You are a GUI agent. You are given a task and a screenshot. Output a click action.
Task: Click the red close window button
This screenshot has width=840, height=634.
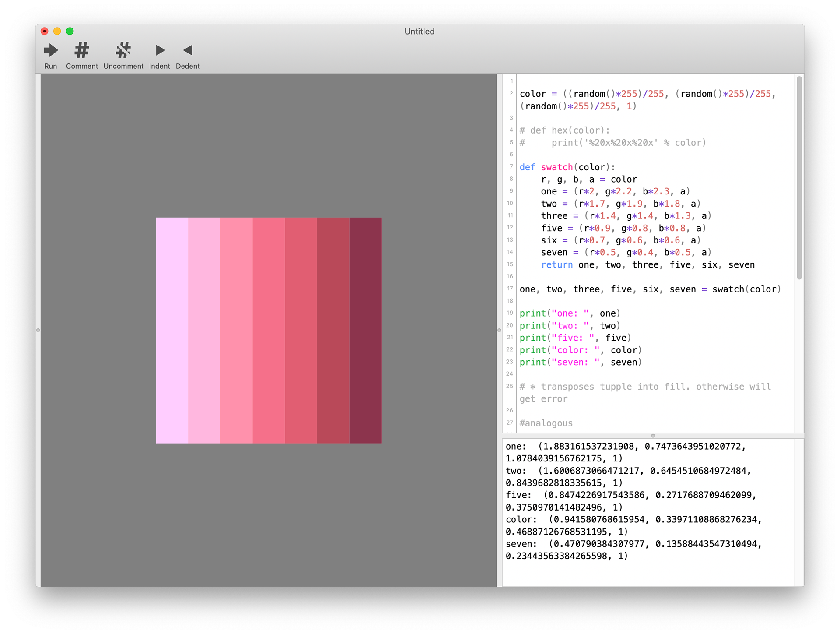[44, 31]
